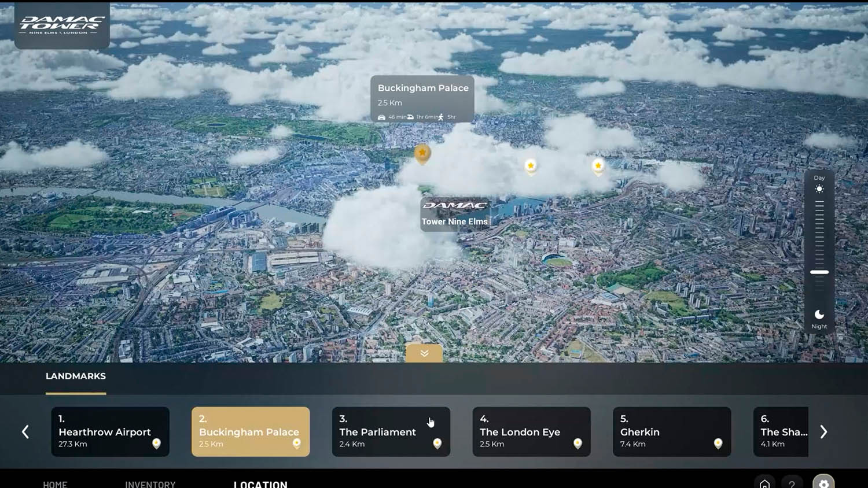This screenshot has width=868, height=488.
Task: Switch to Day mode sun icon
Action: (819, 189)
